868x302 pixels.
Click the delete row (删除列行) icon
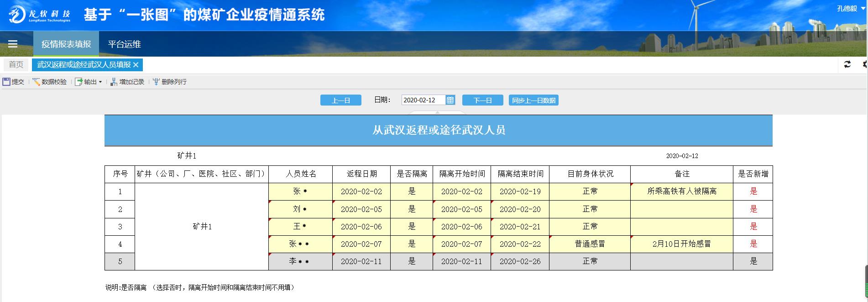pos(156,82)
